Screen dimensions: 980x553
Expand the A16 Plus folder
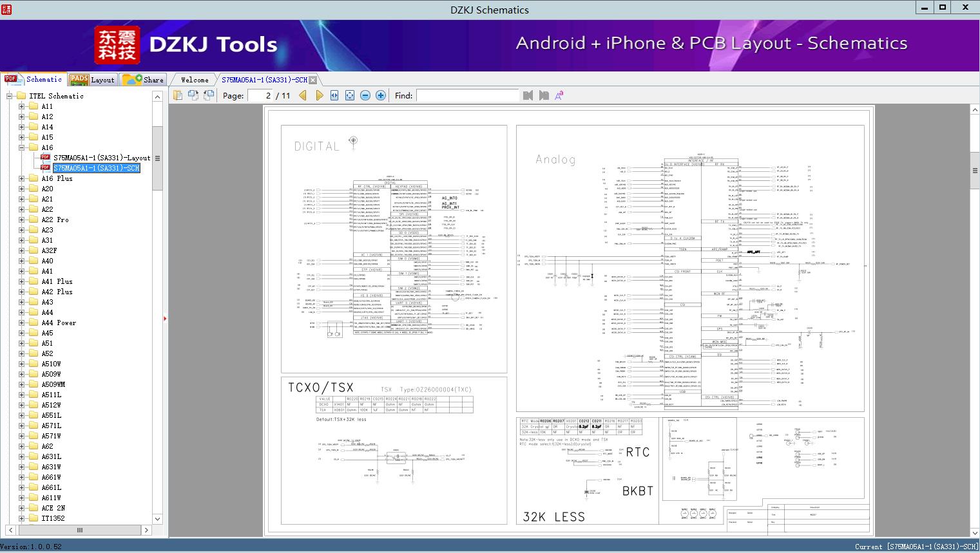pyautogui.click(x=21, y=178)
